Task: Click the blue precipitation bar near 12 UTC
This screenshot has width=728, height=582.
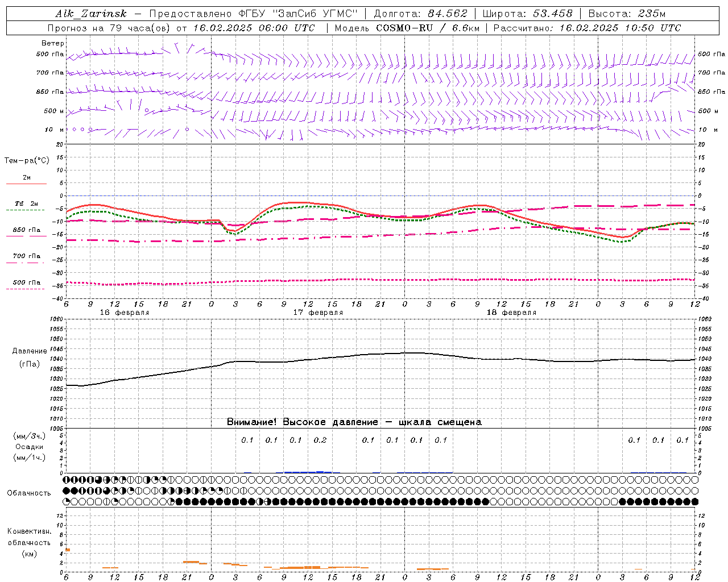Action: [308, 472]
